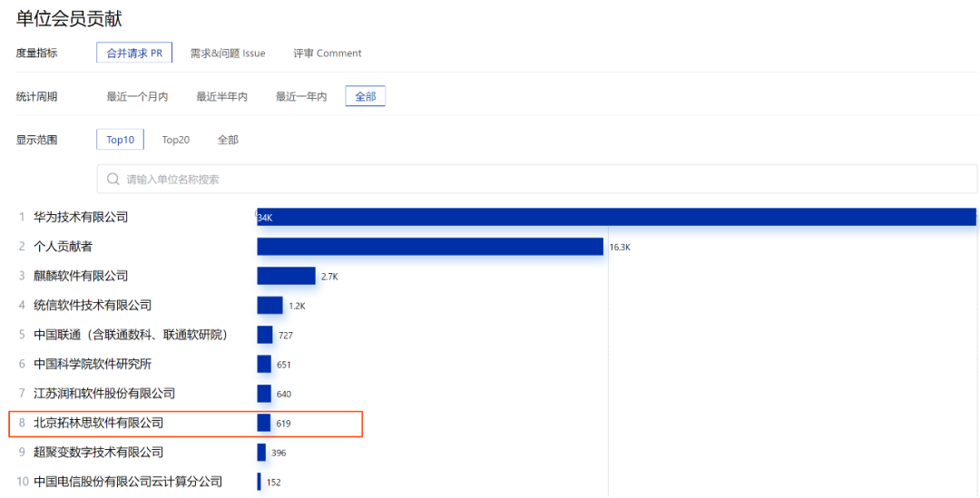Screen dimensions: 980x498
Task: Select the Top20 display range
Action: [176, 140]
